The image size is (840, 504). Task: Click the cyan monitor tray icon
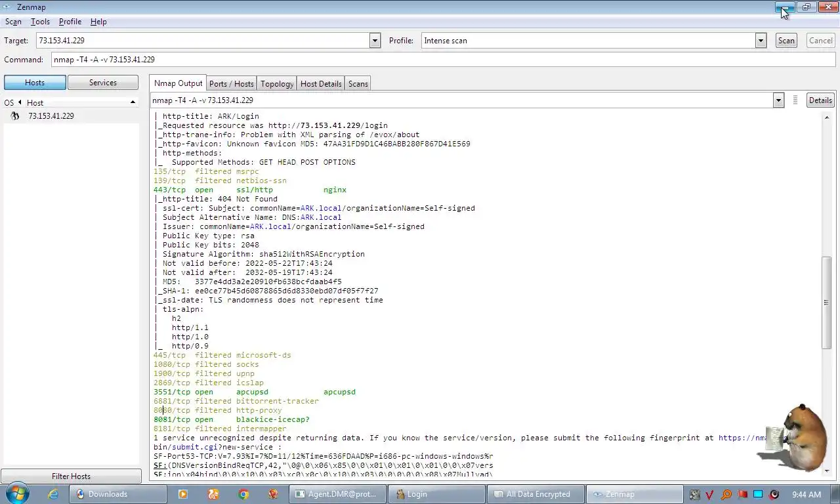point(758,494)
